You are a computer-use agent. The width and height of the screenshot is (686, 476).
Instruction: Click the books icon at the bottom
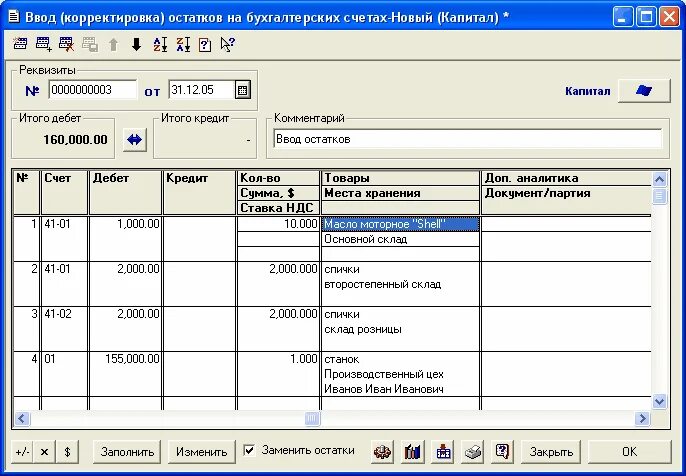[x=413, y=452]
